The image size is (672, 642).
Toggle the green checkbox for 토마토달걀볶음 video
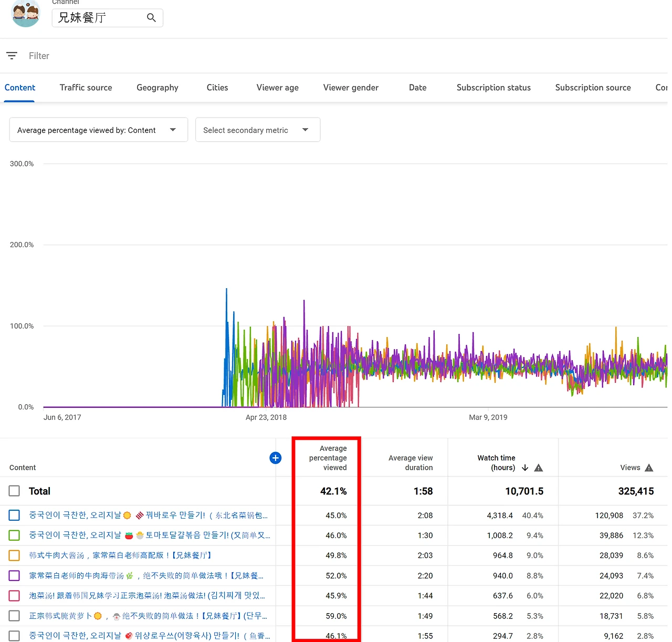pyautogui.click(x=14, y=535)
